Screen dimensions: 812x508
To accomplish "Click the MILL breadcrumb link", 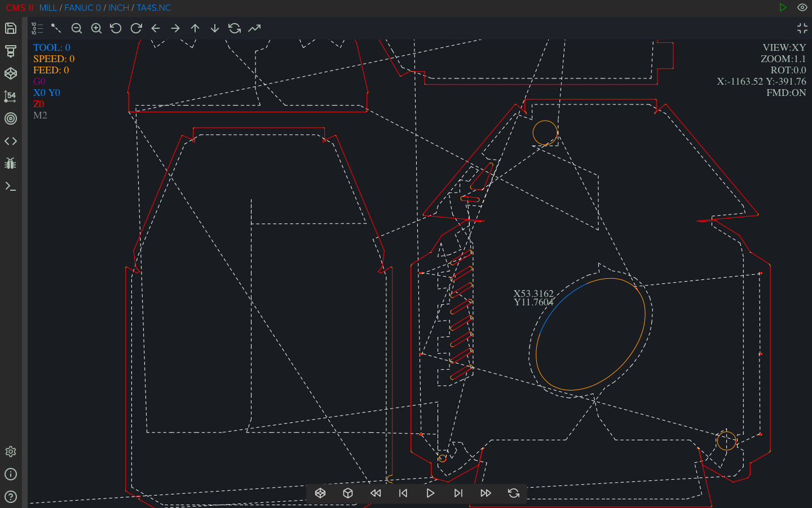I will (48, 8).
